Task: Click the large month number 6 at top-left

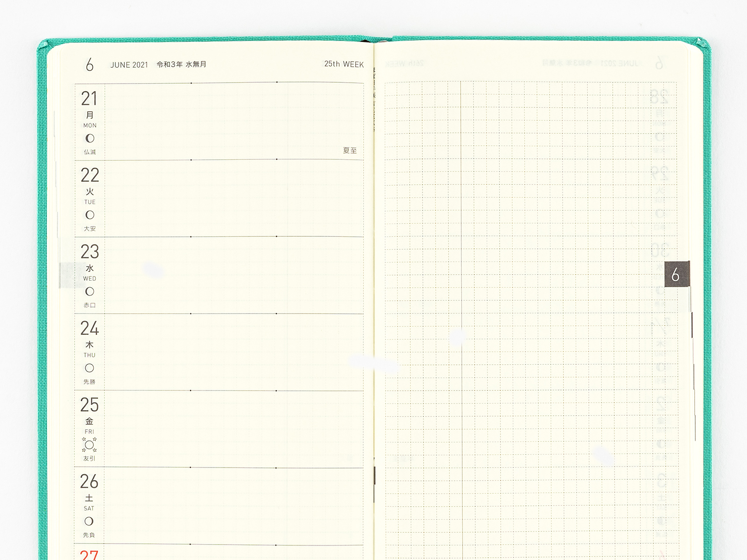Action: (x=90, y=64)
